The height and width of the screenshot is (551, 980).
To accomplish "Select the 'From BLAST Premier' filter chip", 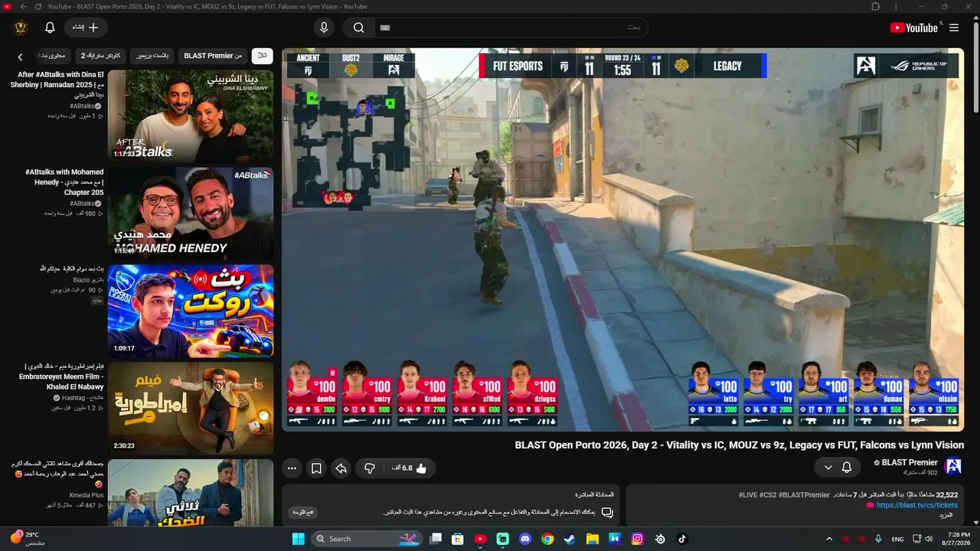I will (214, 56).
